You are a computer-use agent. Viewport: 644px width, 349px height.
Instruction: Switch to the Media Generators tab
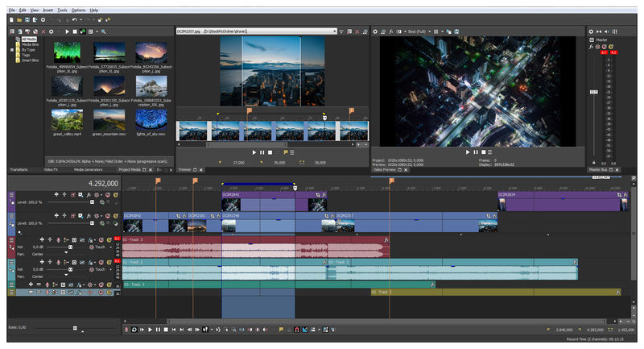tap(88, 170)
